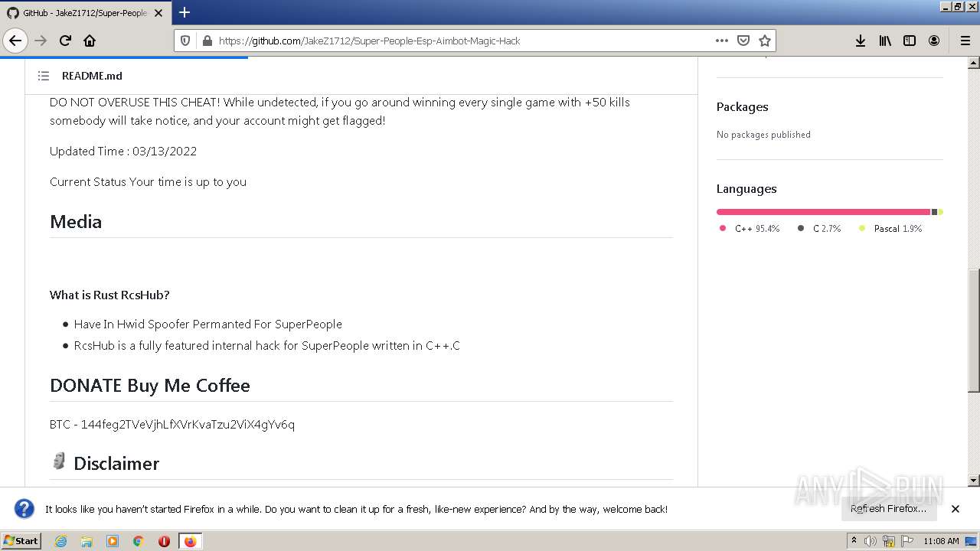Click the 'What is Rust RcsHub?' text
980x551 pixels.
109,295
